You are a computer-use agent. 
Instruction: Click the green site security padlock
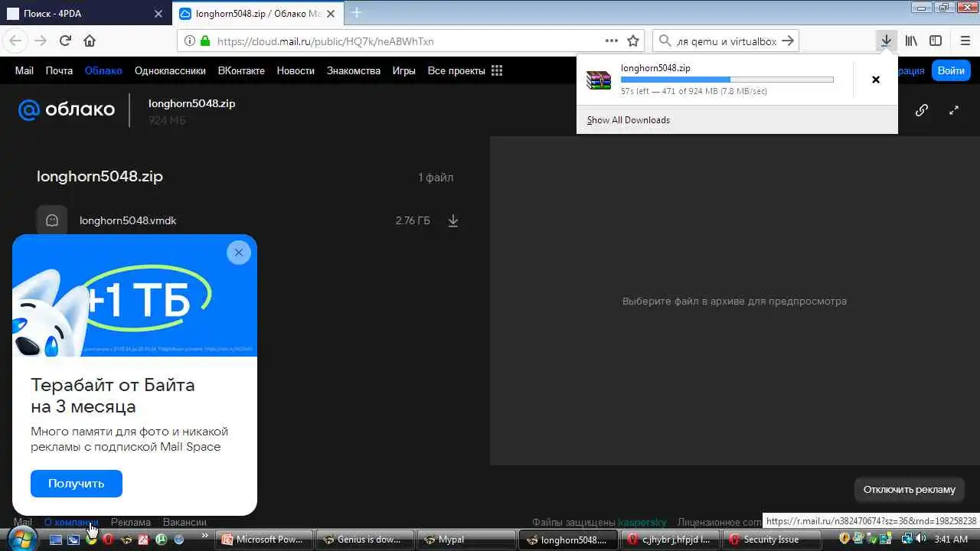pos(205,41)
